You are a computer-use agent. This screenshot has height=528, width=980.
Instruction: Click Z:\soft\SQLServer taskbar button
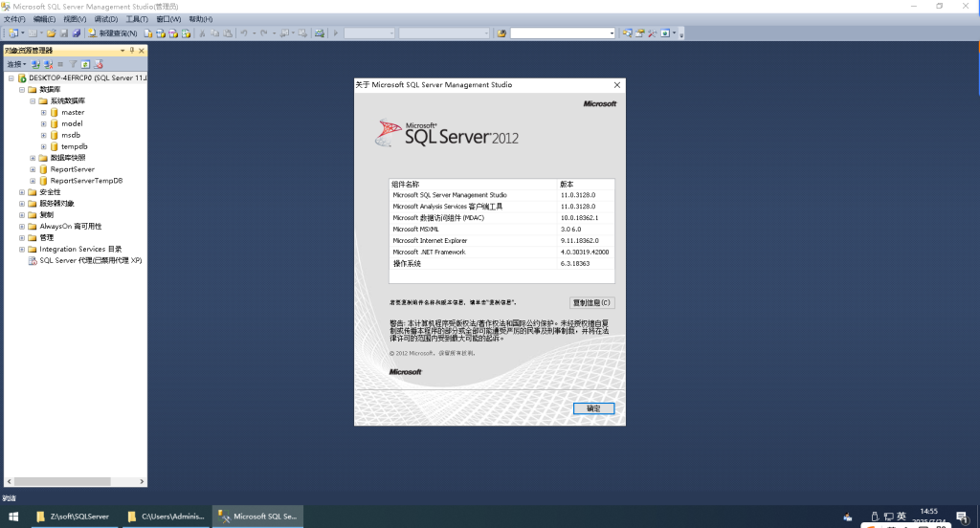[x=76, y=517]
